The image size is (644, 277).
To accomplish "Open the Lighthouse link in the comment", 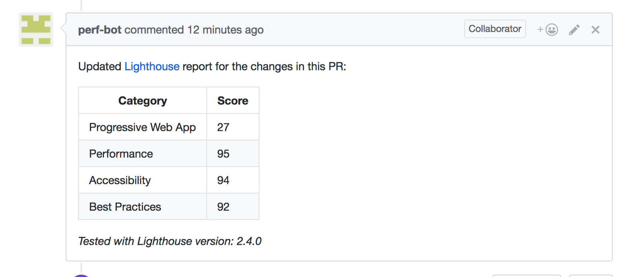I will click(x=152, y=66).
